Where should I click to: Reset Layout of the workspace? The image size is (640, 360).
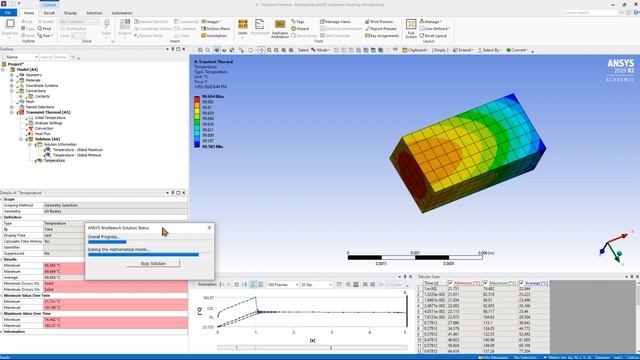[433, 36]
